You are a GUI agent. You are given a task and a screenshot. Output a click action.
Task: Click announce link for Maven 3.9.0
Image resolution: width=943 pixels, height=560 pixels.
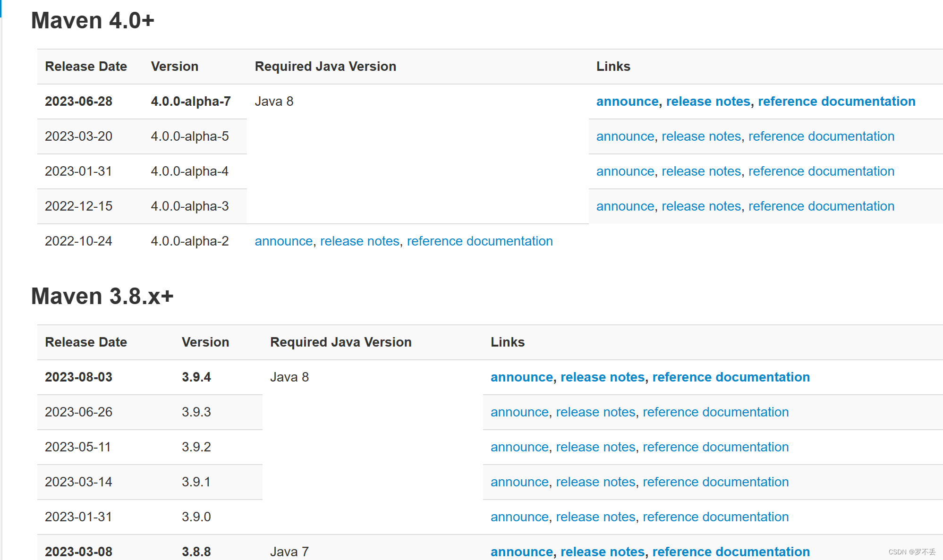tap(519, 517)
